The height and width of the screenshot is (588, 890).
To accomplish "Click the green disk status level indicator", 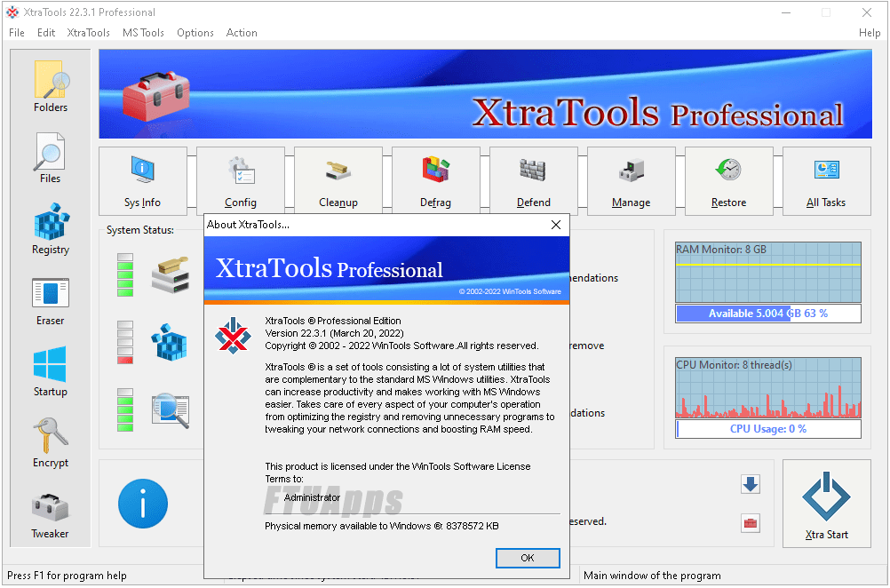I will point(125,275).
